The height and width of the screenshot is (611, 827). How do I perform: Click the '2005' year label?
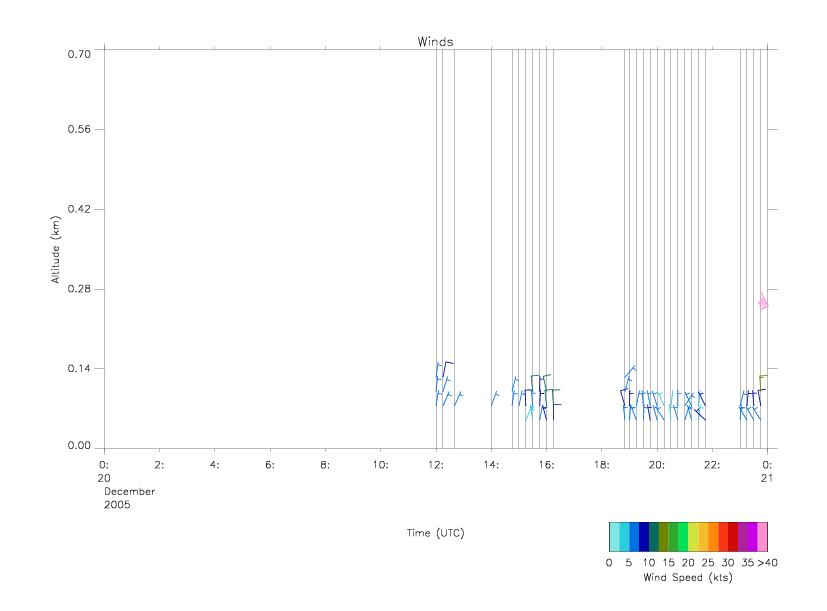click(x=117, y=504)
